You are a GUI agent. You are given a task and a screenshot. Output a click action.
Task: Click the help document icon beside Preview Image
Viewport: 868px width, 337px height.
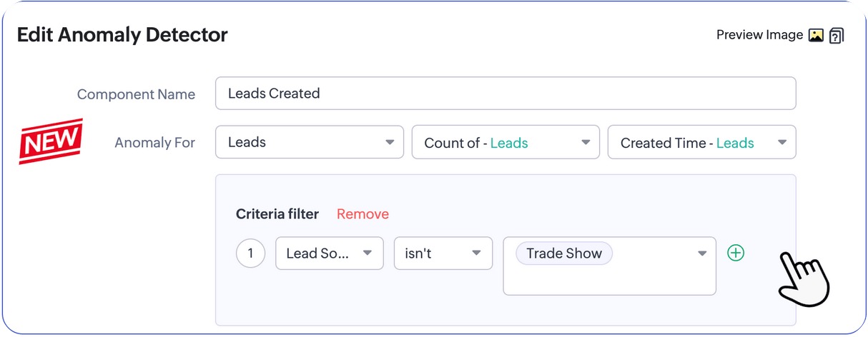point(837,36)
